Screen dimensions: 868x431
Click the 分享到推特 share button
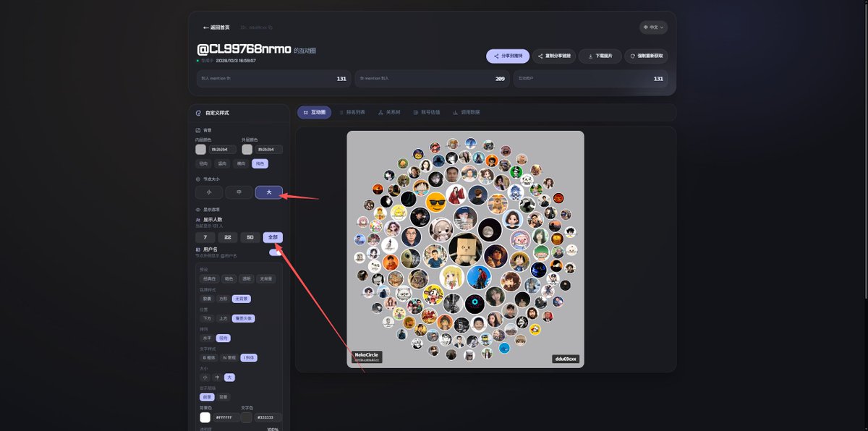tap(509, 56)
